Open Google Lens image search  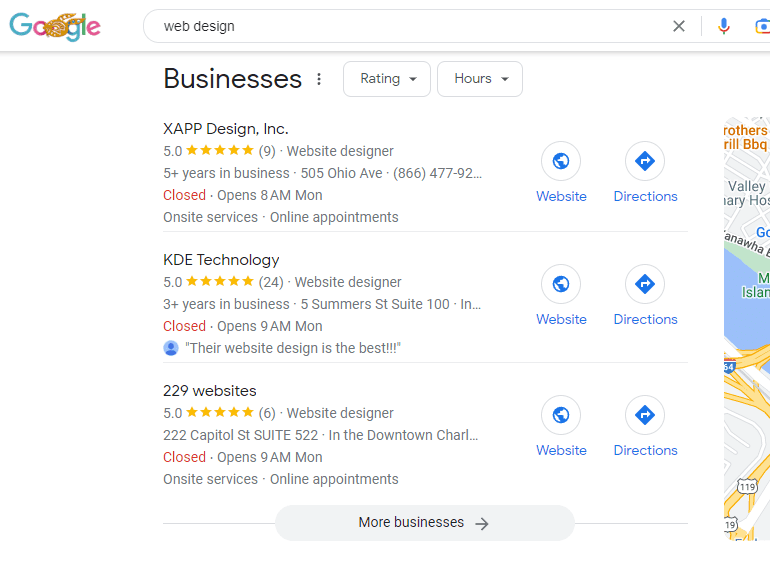point(762,26)
